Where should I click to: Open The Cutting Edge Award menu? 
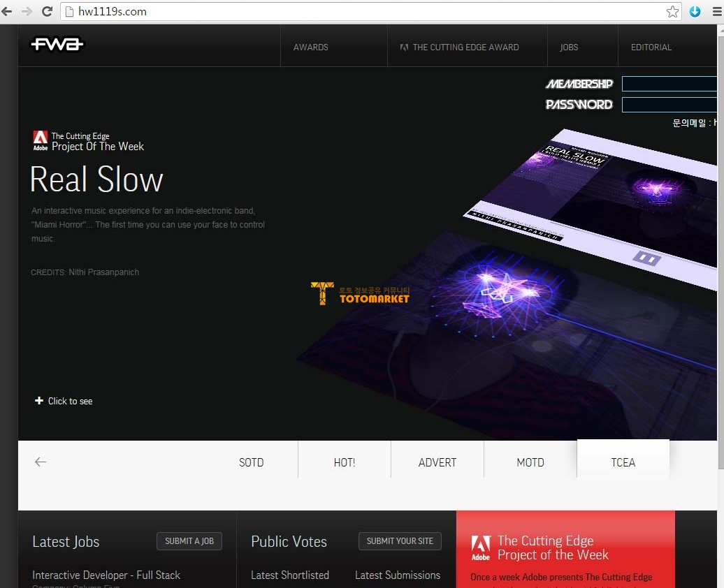pos(459,47)
